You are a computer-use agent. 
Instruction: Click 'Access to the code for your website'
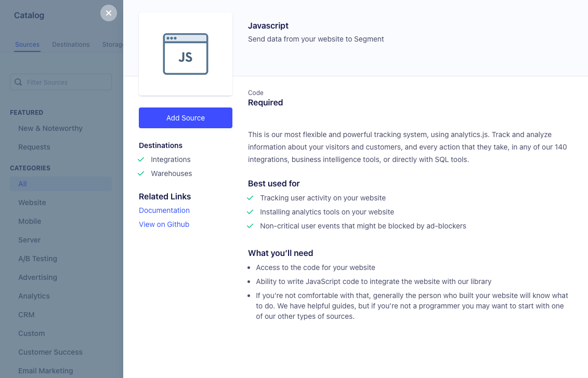[316, 267]
